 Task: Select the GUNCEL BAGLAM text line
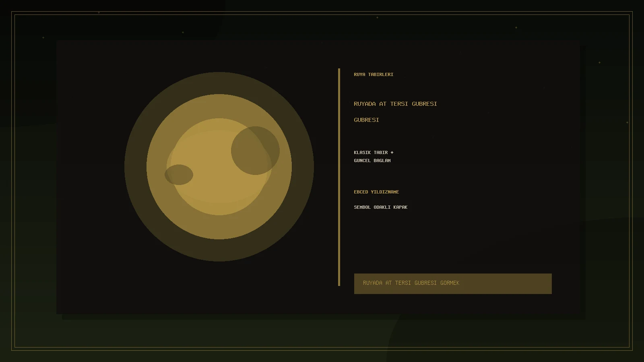click(372, 160)
